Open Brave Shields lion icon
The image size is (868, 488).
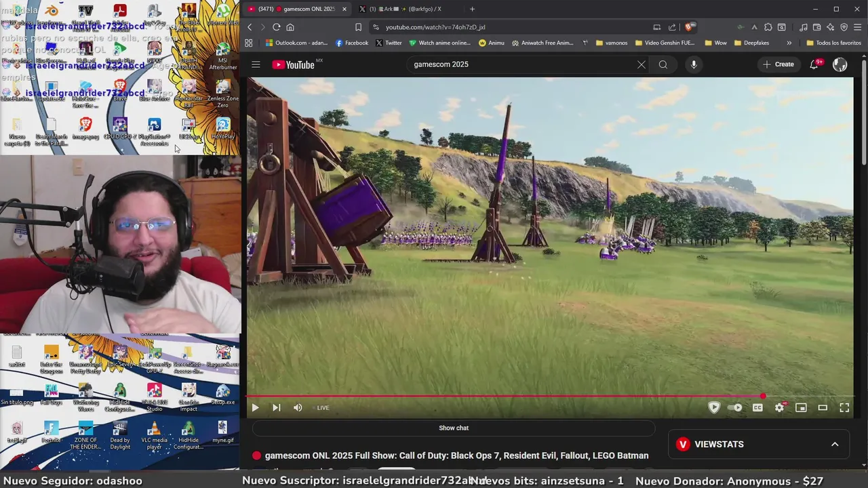point(689,27)
